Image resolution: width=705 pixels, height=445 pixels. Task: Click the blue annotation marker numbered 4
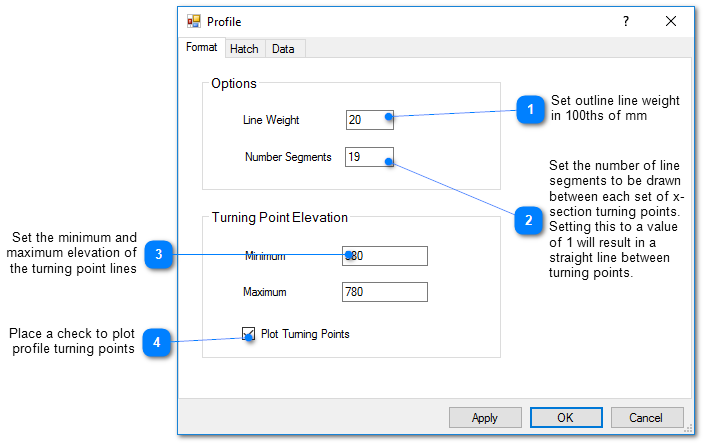click(156, 343)
